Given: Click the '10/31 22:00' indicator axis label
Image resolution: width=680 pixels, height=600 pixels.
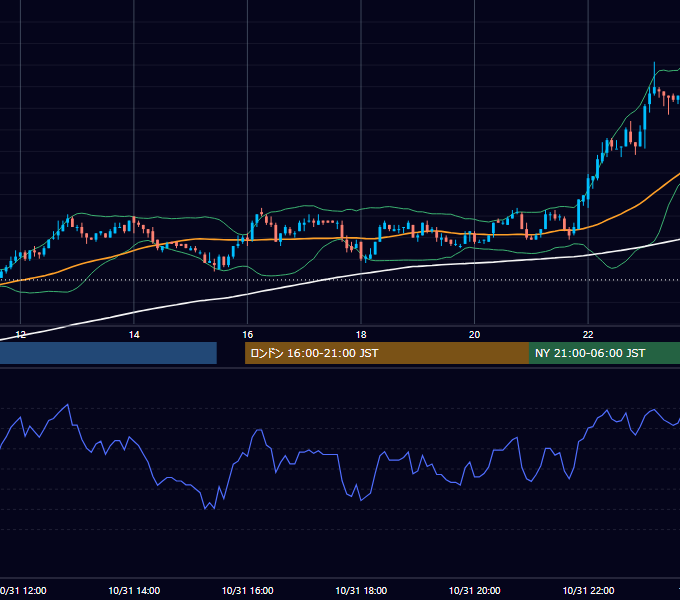Looking at the screenshot, I should tap(588, 590).
